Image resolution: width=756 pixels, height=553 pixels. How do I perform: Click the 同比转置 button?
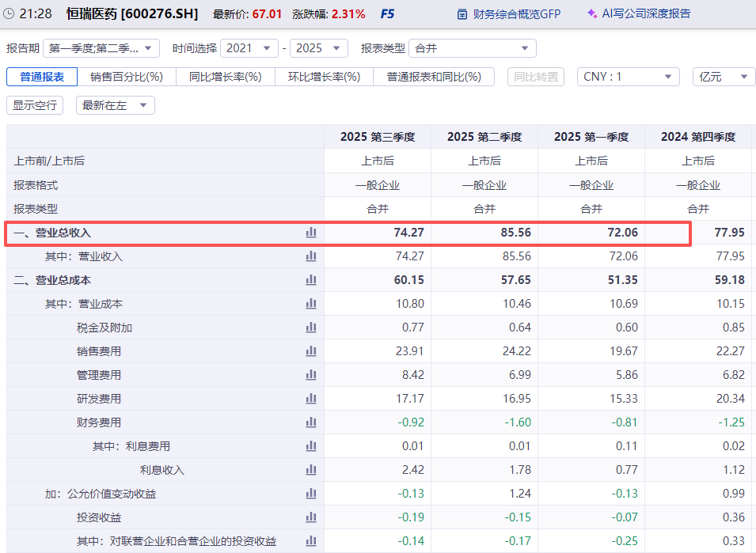(536, 77)
